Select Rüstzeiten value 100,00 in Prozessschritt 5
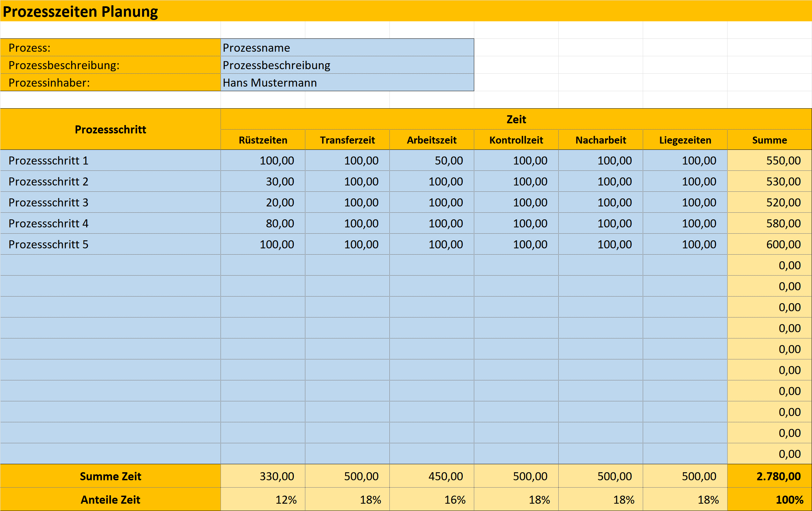This screenshot has height=511, width=812. point(263,244)
